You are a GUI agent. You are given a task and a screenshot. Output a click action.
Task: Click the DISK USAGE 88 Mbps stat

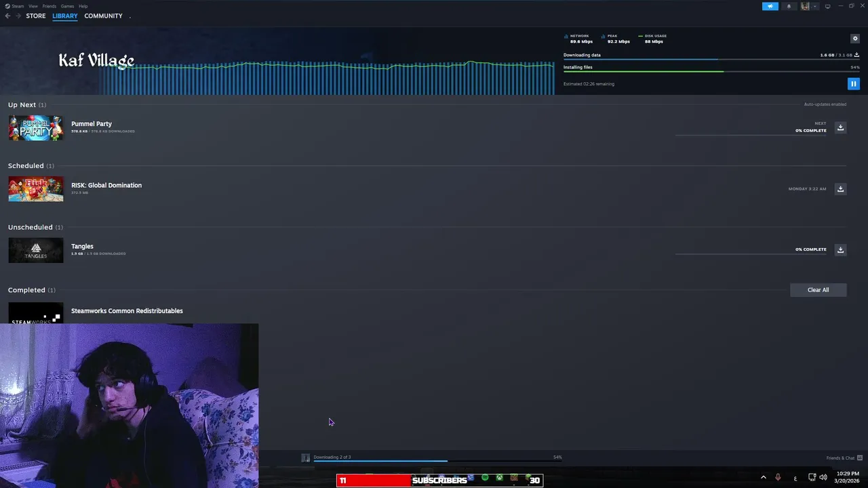click(x=652, y=39)
